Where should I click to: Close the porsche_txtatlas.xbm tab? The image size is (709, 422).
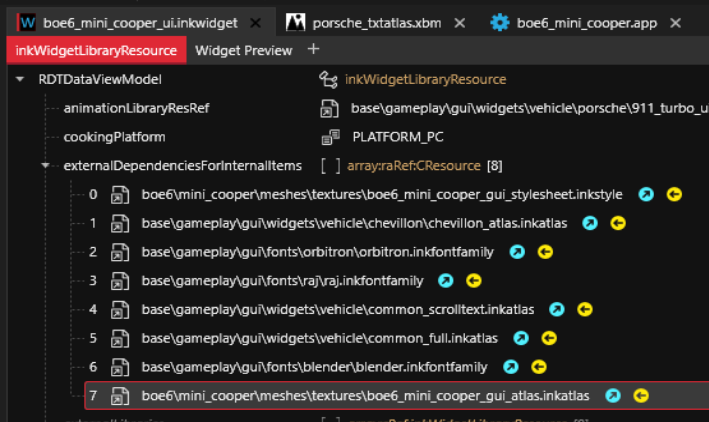pyautogui.click(x=458, y=22)
